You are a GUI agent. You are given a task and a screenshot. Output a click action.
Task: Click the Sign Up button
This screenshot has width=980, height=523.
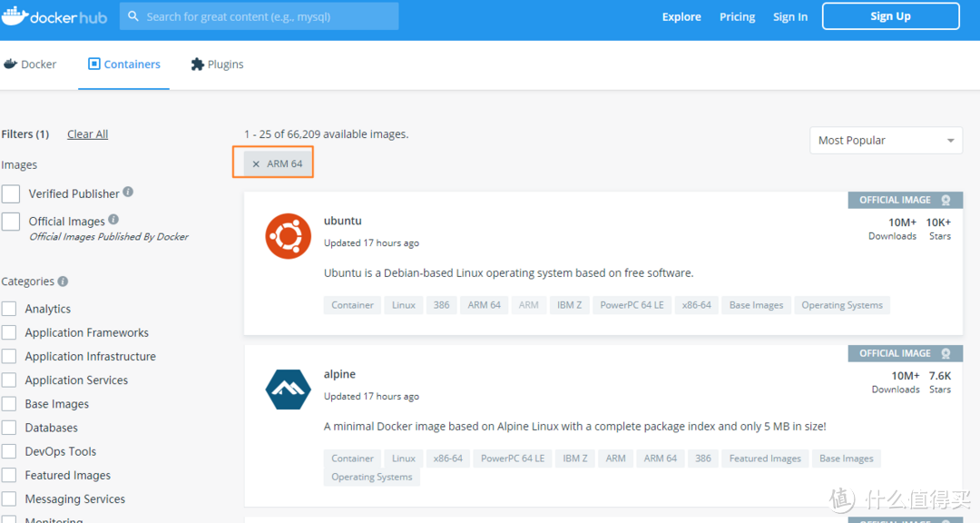pyautogui.click(x=891, y=16)
